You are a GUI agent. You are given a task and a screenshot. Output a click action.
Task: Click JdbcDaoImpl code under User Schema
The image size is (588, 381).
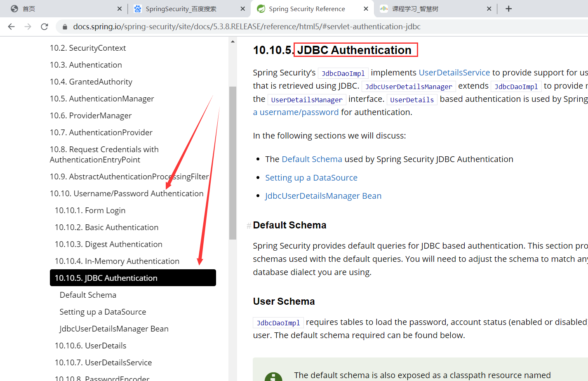[x=278, y=322]
